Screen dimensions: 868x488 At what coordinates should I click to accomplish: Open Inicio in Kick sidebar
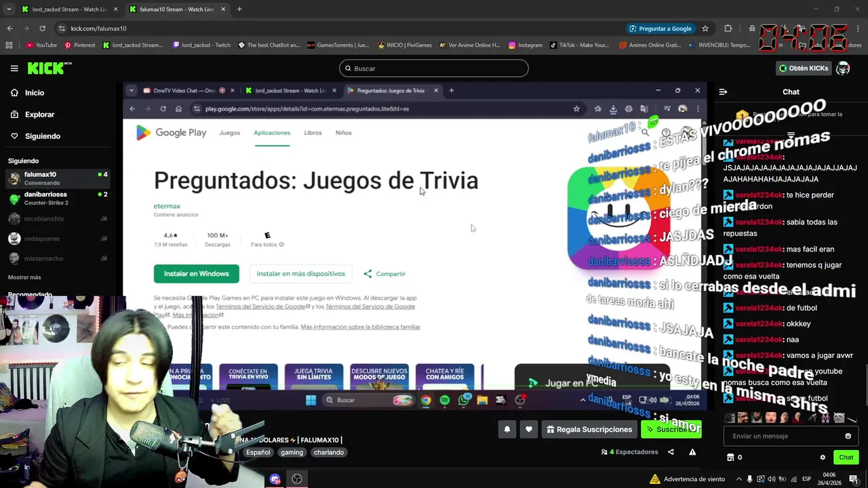click(x=34, y=93)
